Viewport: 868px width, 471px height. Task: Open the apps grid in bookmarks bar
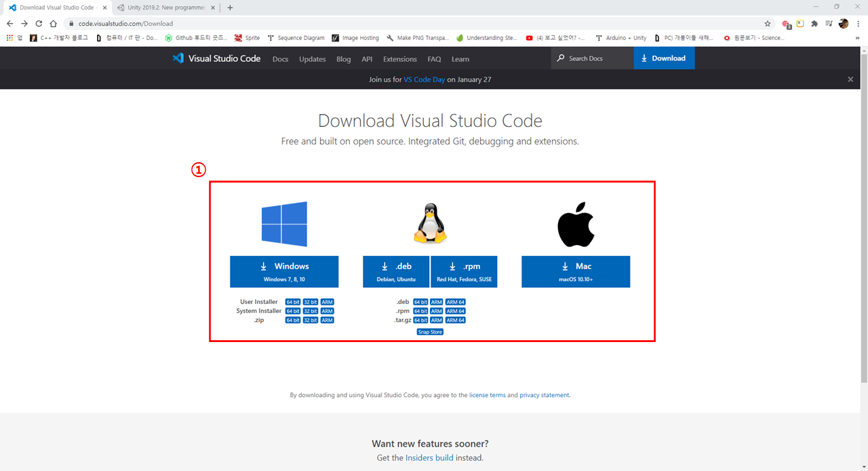click(x=9, y=38)
